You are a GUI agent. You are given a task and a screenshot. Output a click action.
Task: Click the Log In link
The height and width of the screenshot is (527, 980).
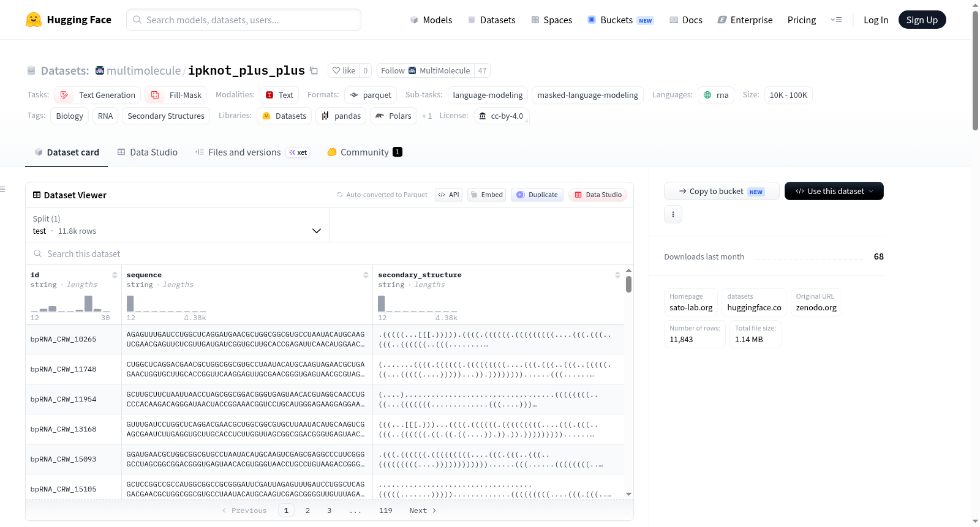[876, 20]
